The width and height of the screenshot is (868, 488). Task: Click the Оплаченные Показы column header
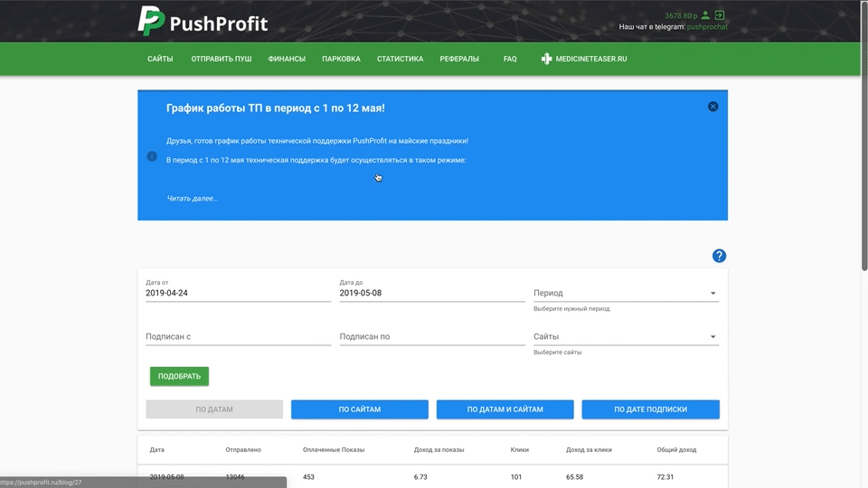coord(334,450)
